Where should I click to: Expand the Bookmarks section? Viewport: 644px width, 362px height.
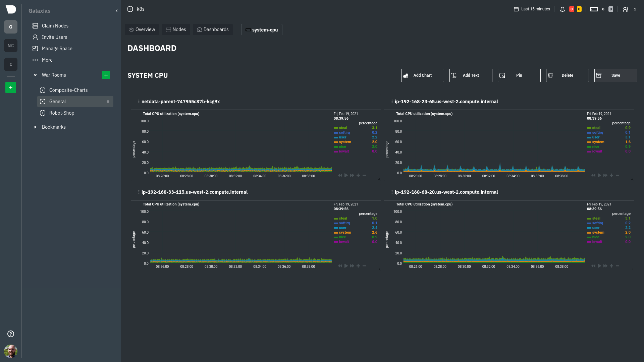[35, 127]
